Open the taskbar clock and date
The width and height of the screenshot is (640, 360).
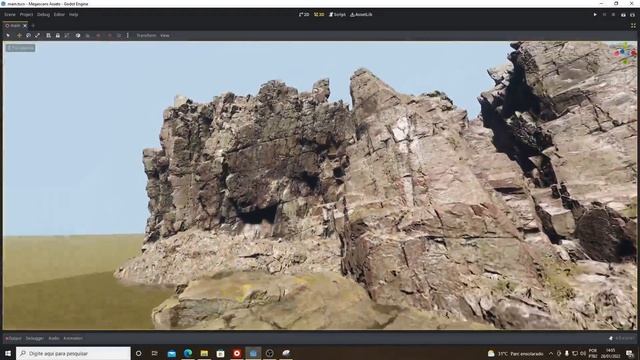click(611, 353)
